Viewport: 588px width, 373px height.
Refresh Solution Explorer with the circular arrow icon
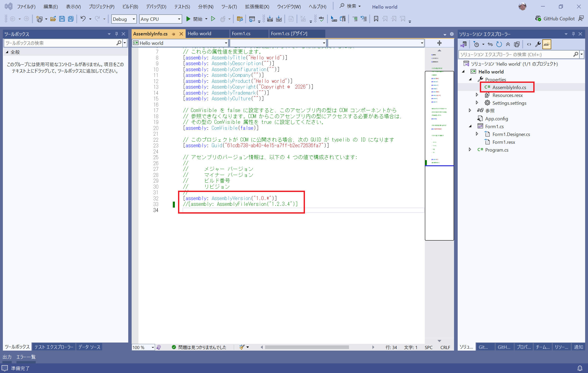[499, 44]
